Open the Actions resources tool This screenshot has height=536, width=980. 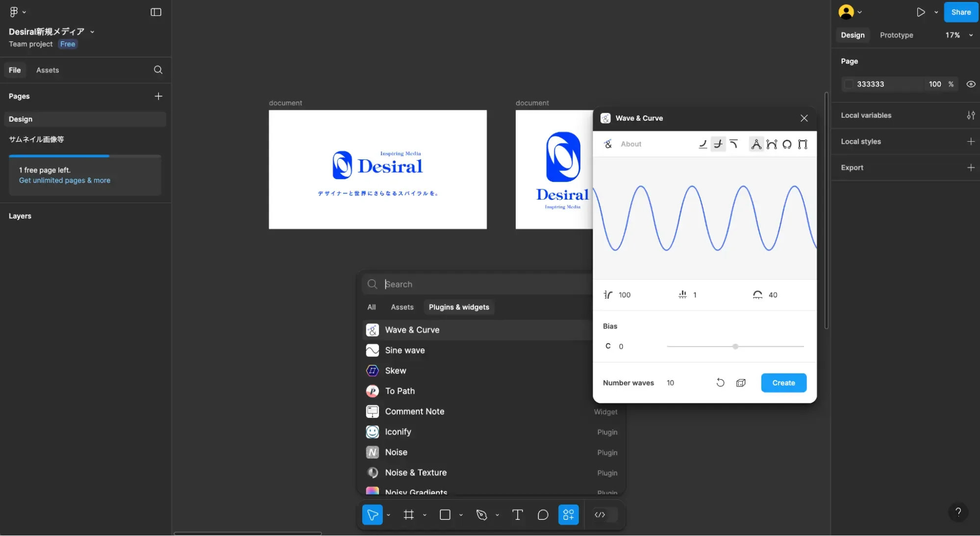569,514
